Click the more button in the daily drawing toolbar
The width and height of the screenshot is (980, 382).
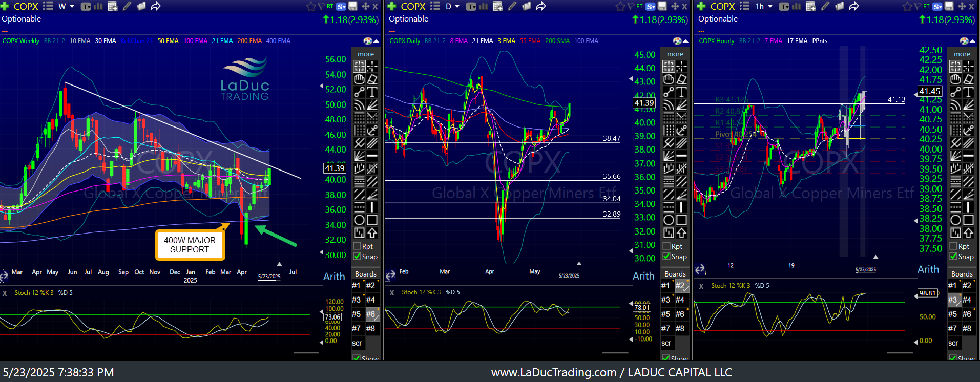(x=675, y=54)
